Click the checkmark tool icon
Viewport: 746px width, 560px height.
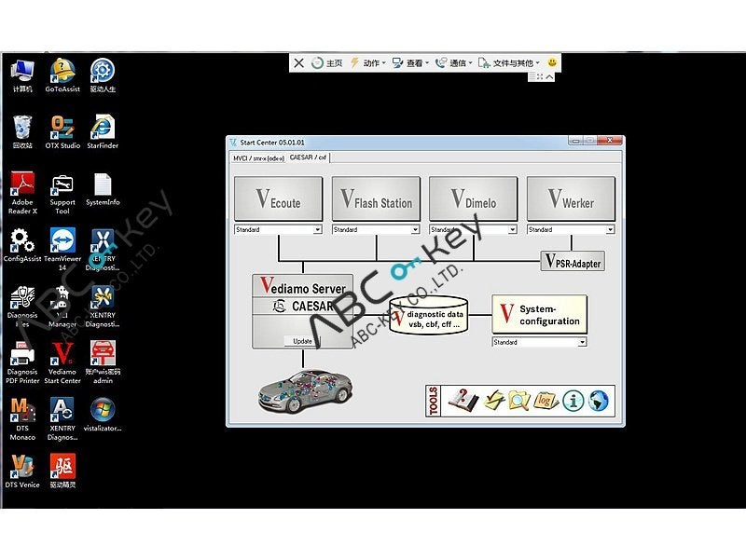pos(494,401)
